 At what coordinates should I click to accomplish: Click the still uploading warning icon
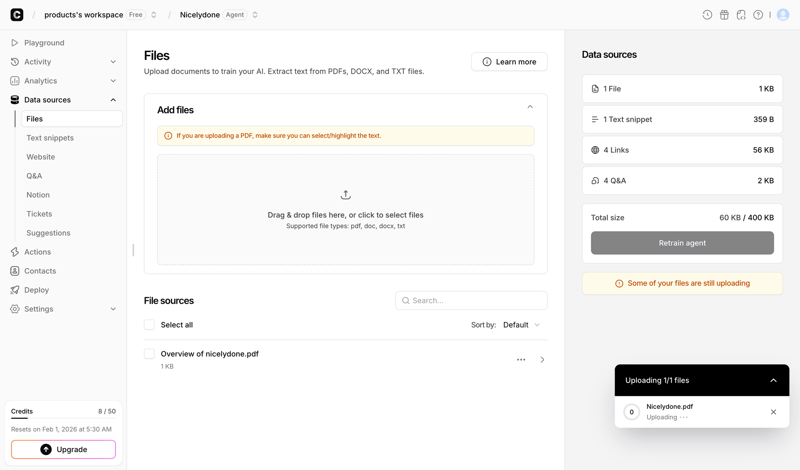tap(619, 284)
